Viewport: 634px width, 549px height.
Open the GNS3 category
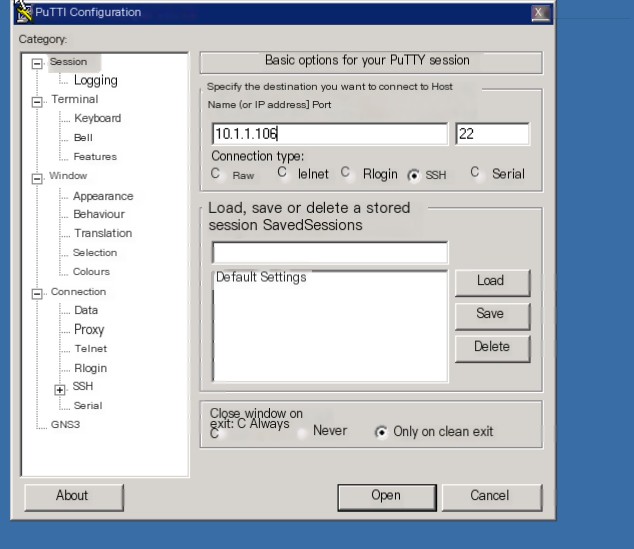[66, 424]
